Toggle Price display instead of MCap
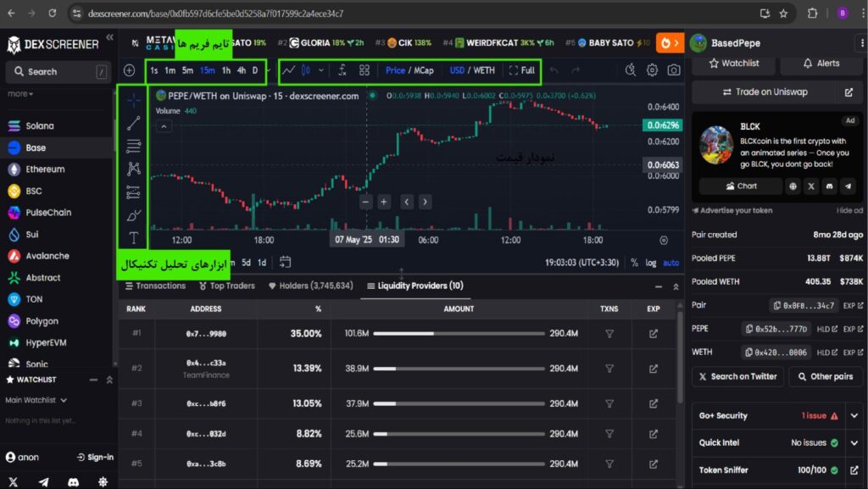 [395, 70]
